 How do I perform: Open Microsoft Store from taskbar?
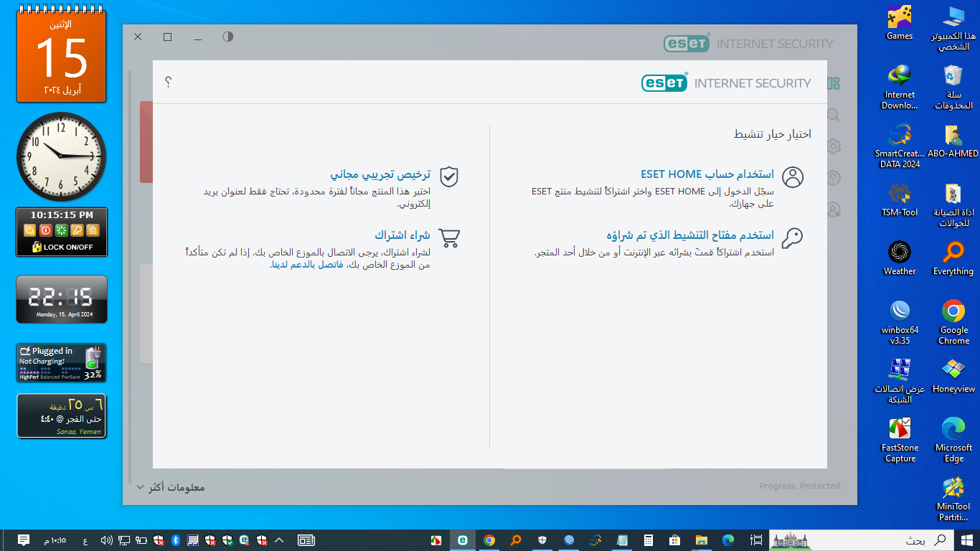tap(674, 540)
